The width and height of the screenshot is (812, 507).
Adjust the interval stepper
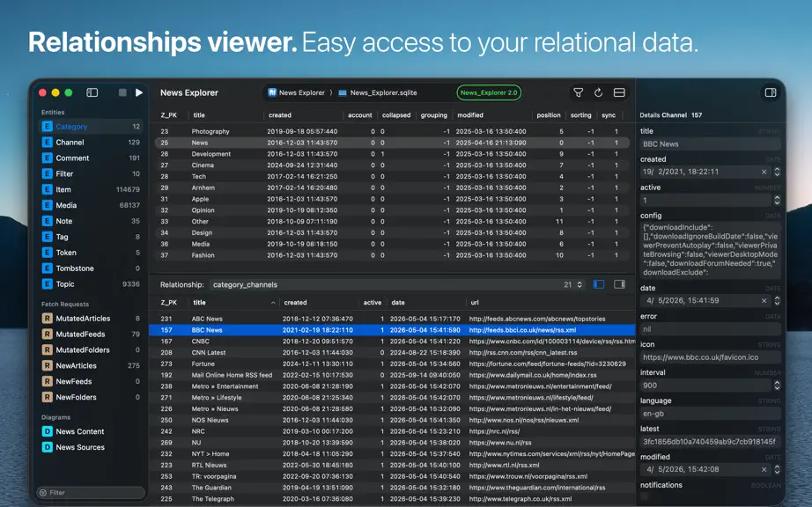click(x=777, y=386)
